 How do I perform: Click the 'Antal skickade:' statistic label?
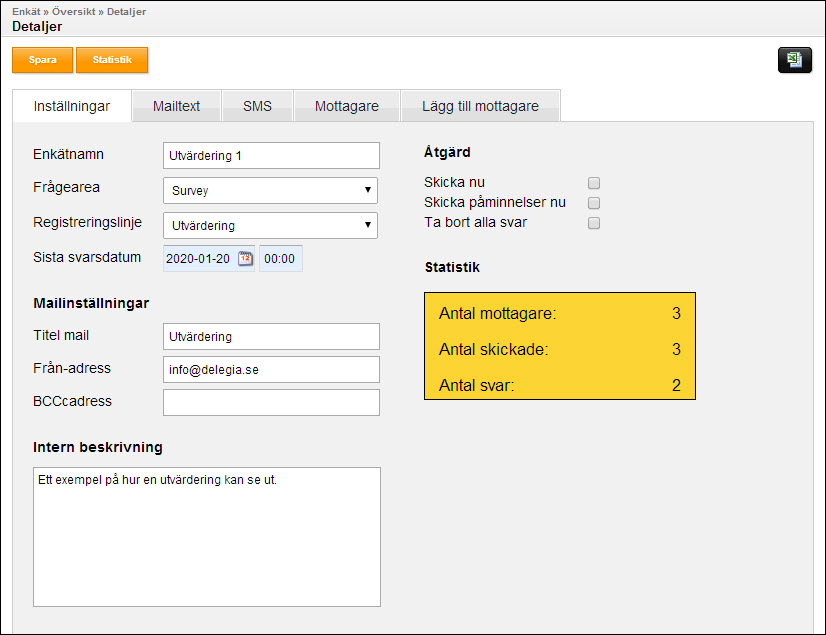(x=494, y=349)
